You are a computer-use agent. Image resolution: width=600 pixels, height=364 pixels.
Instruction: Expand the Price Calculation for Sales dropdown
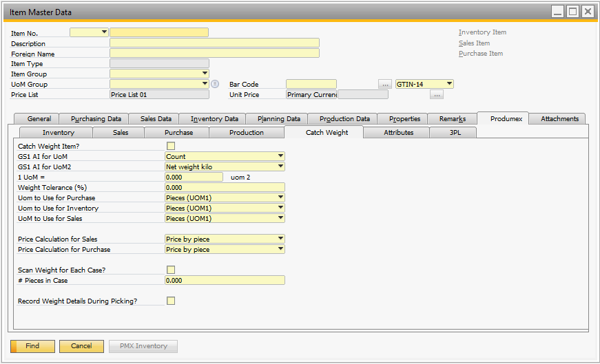click(280, 239)
